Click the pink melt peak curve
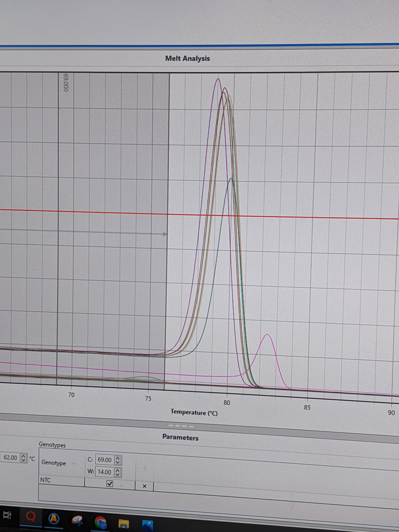The image size is (399, 532). [x=267, y=335]
